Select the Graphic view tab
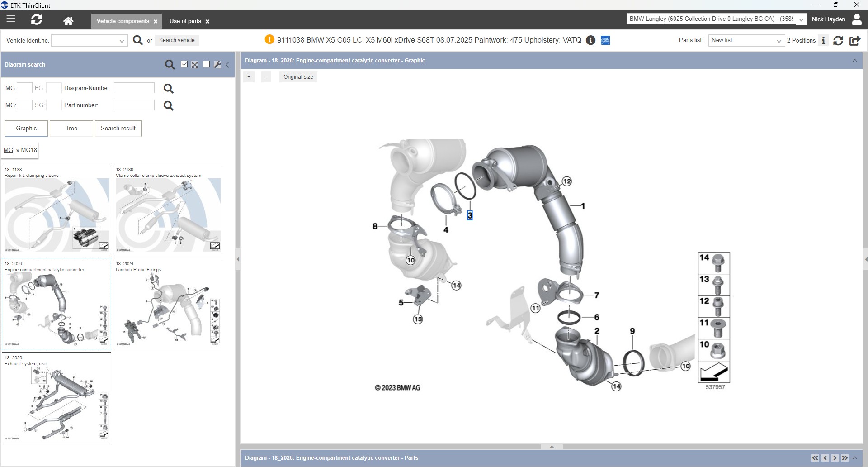Viewport: 868px width, 467px height. (x=26, y=129)
